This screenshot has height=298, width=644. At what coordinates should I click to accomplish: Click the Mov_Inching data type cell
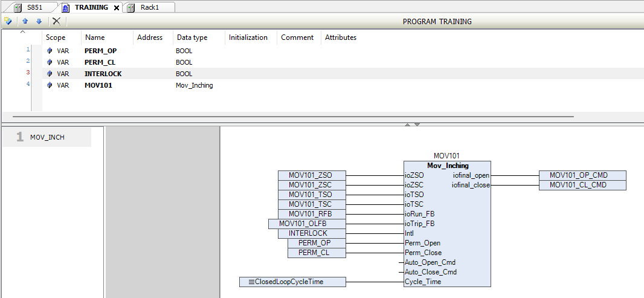[195, 85]
